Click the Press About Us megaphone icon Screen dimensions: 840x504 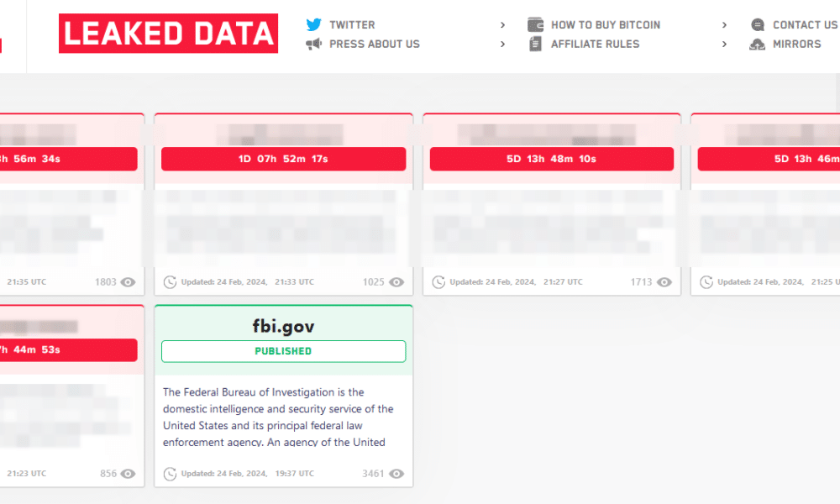click(313, 44)
